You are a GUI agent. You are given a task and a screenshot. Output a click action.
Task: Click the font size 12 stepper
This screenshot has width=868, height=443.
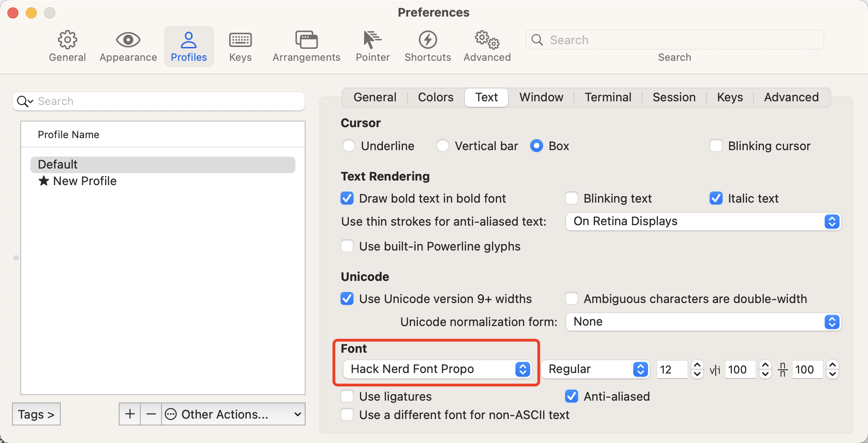[x=697, y=369]
